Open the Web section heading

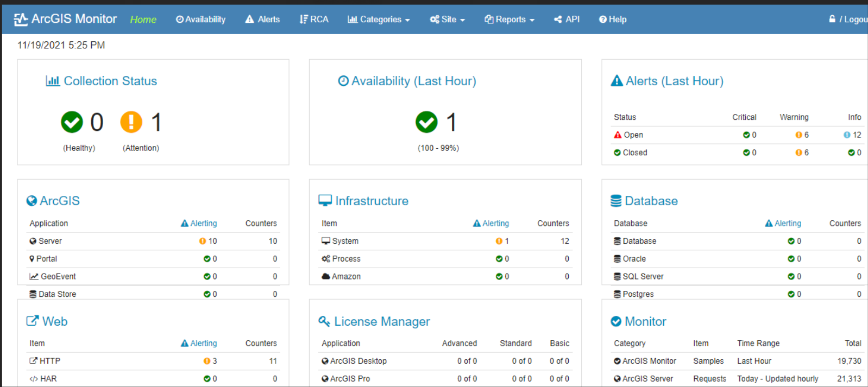[55, 321]
